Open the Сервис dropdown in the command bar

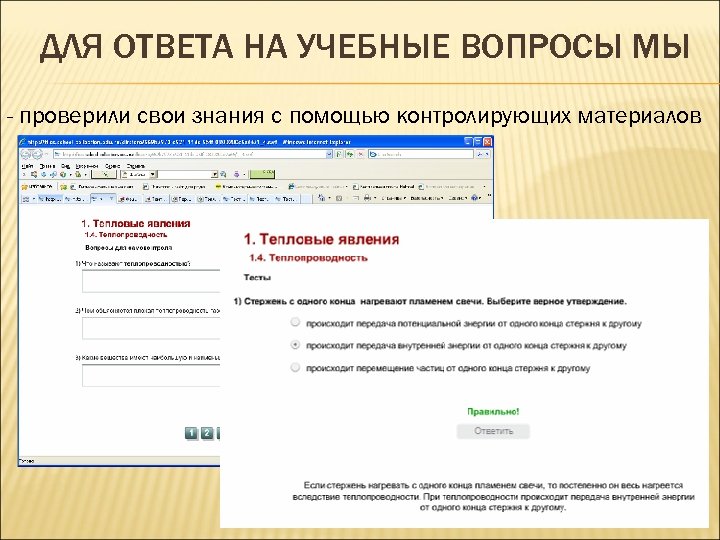(x=458, y=198)
